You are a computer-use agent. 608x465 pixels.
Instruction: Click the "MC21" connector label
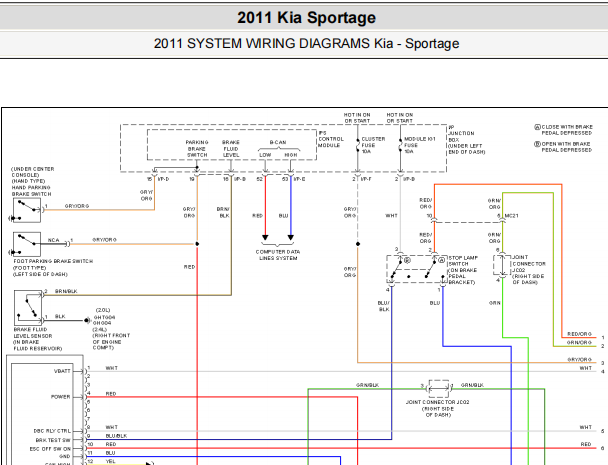tap(511, 216)
